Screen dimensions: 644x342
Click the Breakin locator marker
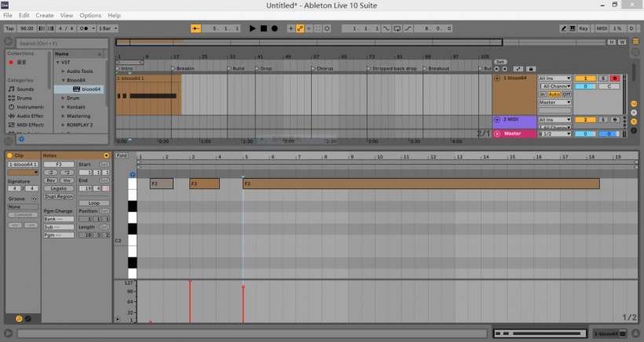click(x=185, y=68)
